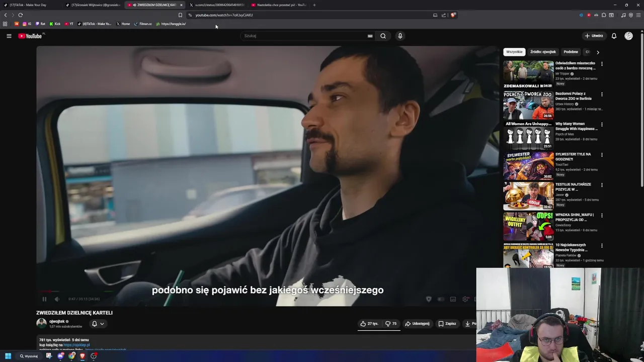Switch to the Grzesiek Wójtowicz TikTok tab
Screen dimensions: 644x362
pos(93,5)
